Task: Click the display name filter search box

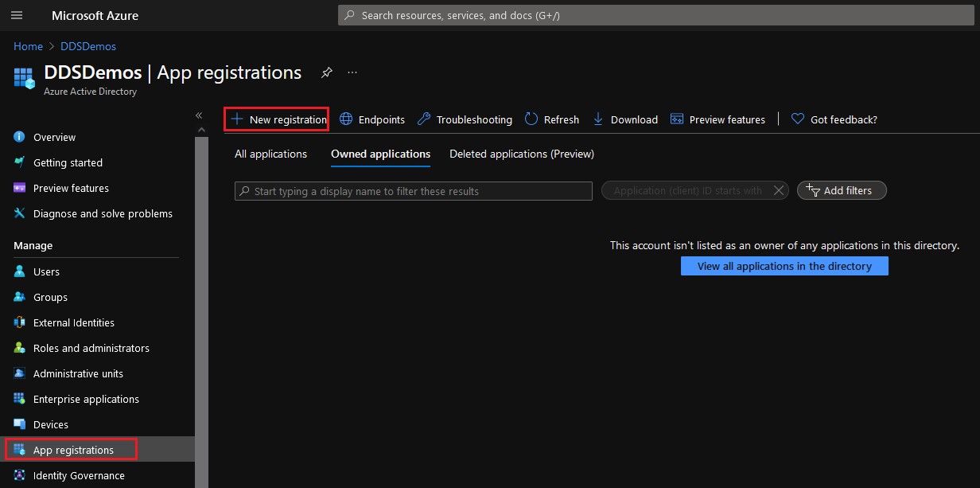Action: point(413,191)
